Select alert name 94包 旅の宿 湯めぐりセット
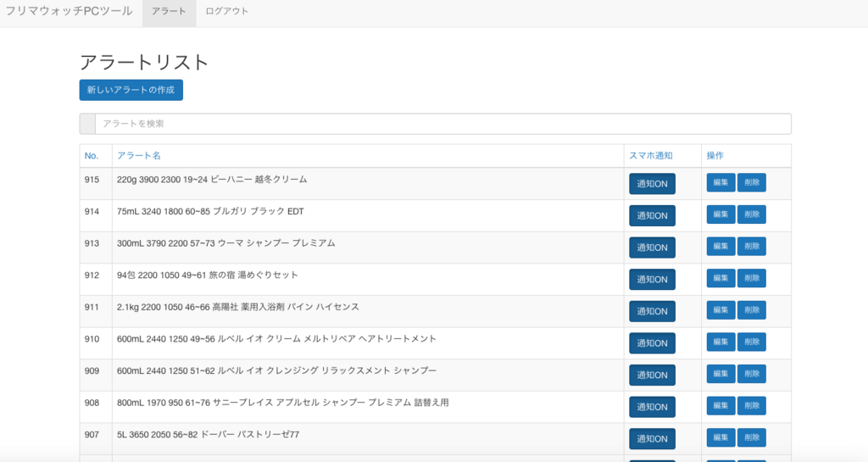Image resolution: width=868 pixels, height=462 pixels. pos(208,275)
